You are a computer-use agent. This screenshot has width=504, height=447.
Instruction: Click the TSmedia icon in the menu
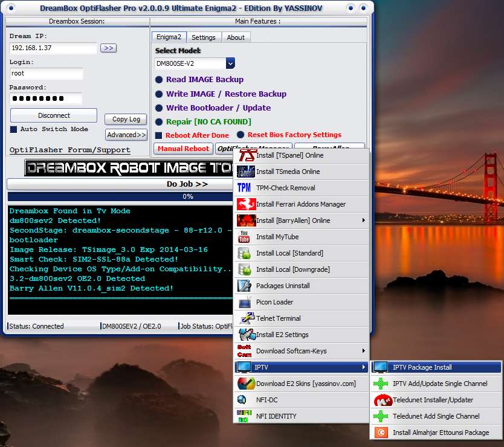(x=246, y=172)
